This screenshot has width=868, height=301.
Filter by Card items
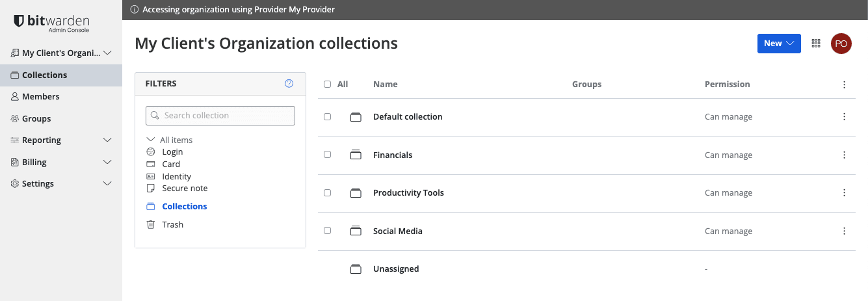coord(171,164)
